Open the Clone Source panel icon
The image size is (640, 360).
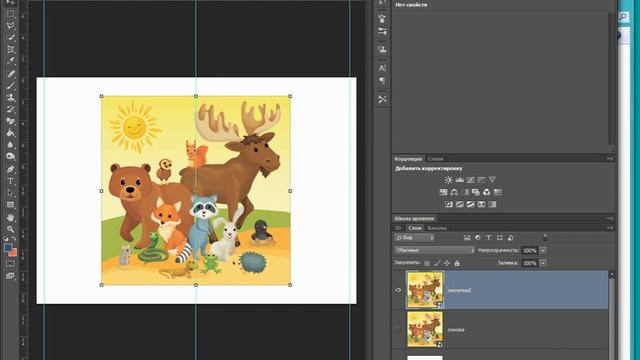click(382, 49)
